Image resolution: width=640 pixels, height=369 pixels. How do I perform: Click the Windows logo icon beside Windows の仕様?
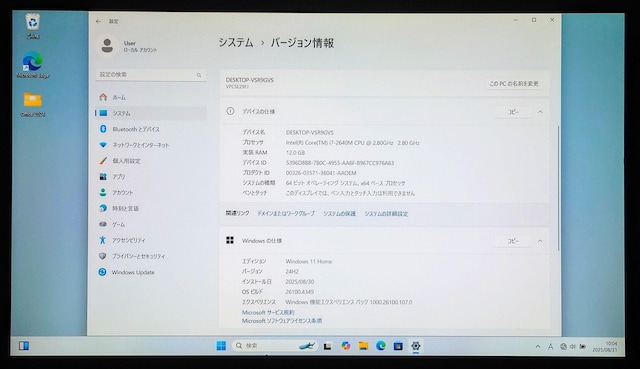tap(230, 240)
